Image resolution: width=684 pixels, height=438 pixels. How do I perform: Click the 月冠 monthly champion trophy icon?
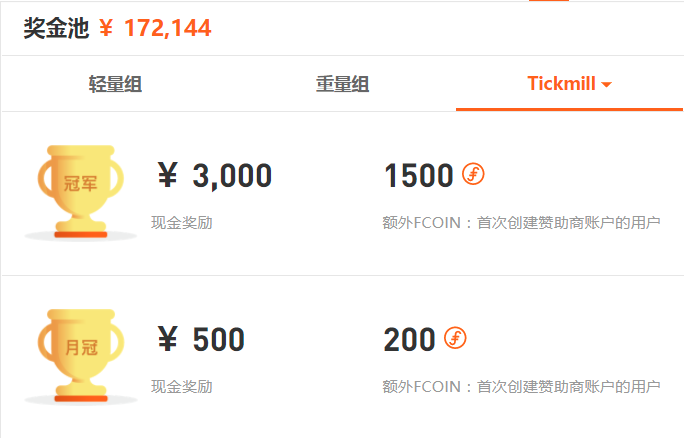point(81,356)
